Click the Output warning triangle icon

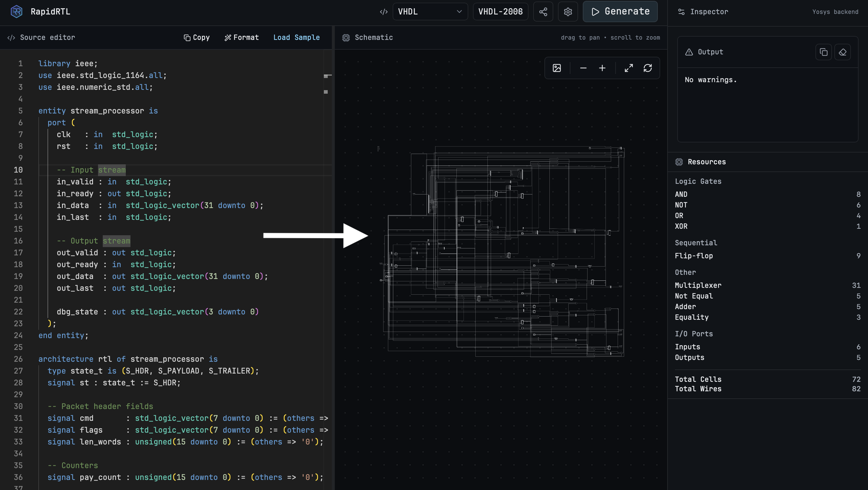point(689,52)
